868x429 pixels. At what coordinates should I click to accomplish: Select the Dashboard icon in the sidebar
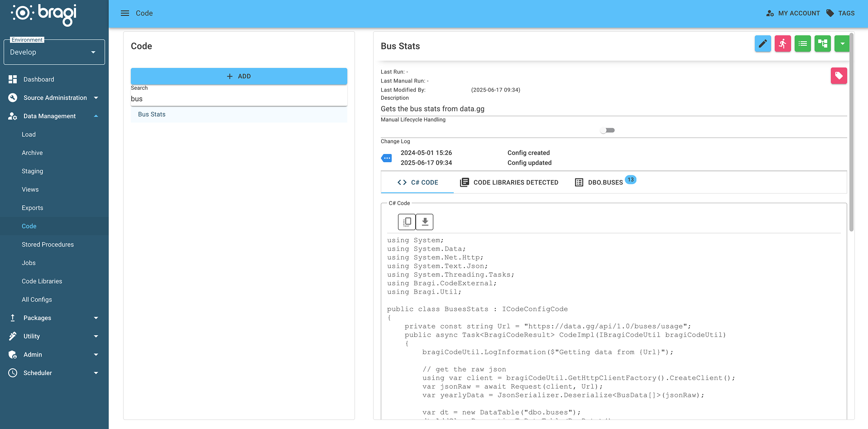coord(13,79)
